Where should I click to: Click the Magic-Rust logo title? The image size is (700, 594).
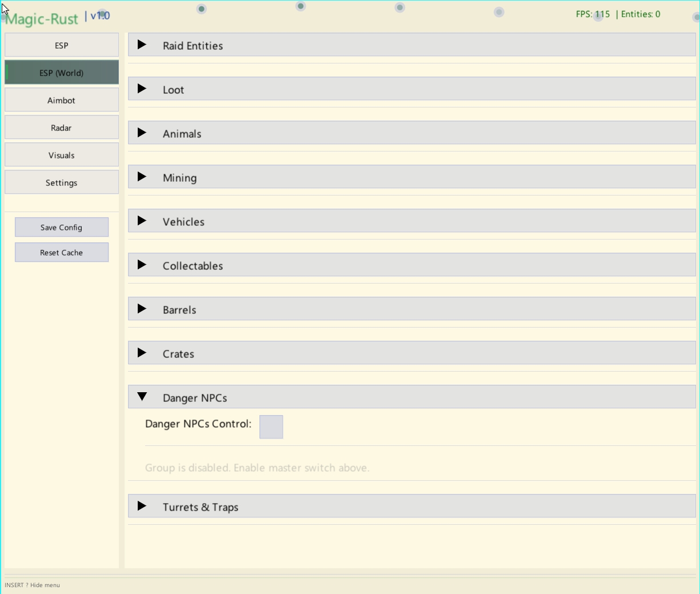tap(42, 19)
